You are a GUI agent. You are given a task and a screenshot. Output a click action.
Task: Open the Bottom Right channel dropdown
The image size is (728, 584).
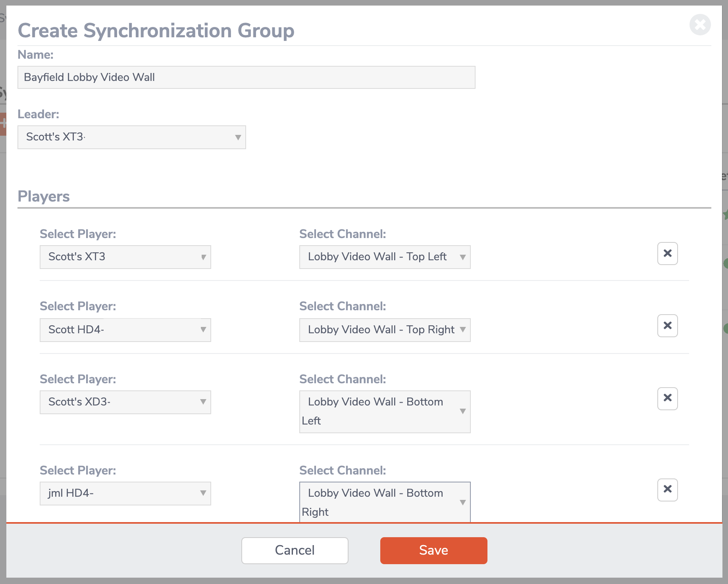point(385,502)
